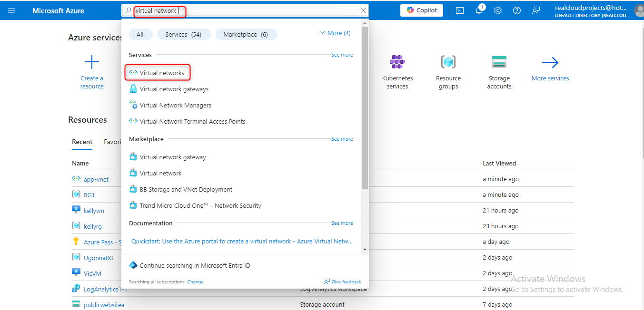The height and width of the screenshot is (310, 644).
Task: Open app-vnet resource
Action: (x=96, y=179)
